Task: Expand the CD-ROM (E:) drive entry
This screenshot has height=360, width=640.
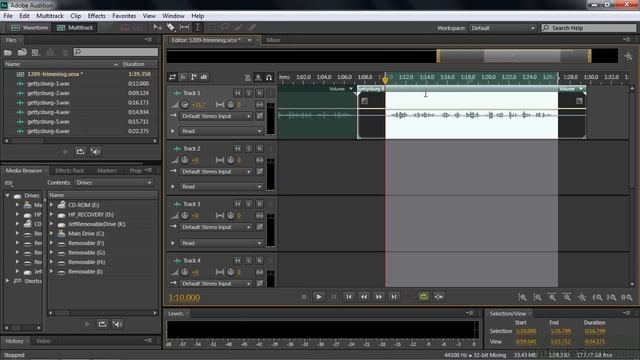Action: pyautogui.click(x=51, y=204)
